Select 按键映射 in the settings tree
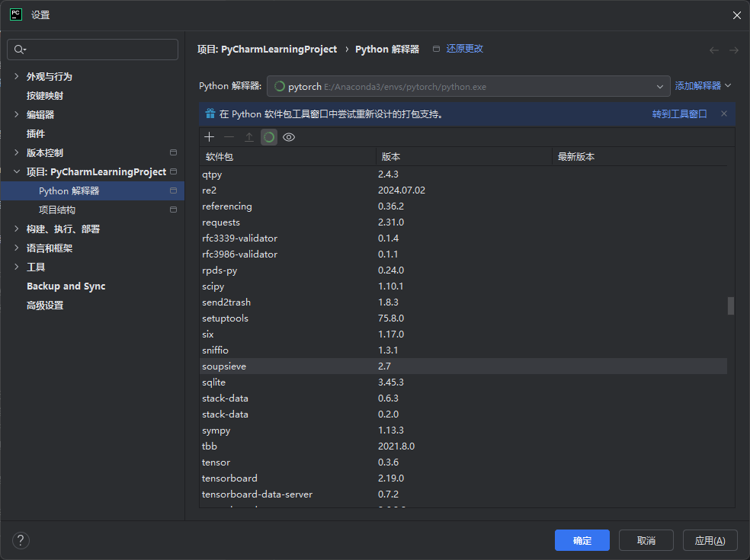The height and width of the screenshot is (560, 750). coord(44,96)
